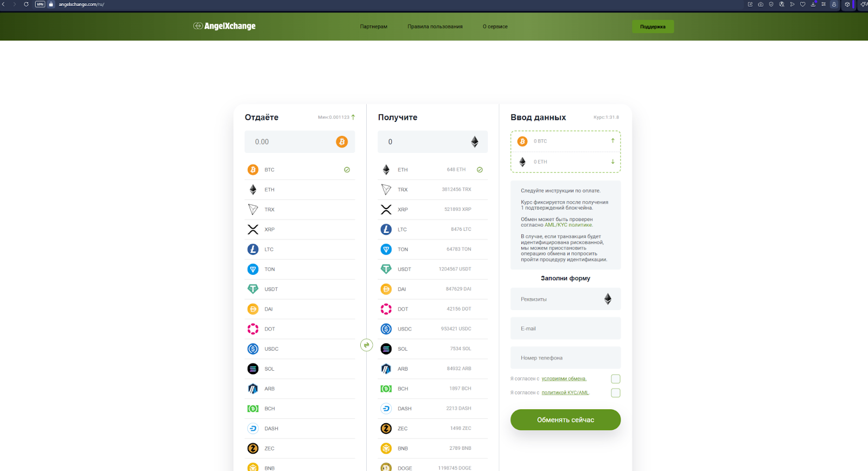Tick the KYC/AML policy agreement checkbox
This screenshot has width=868, height=471.
(616, 393)
